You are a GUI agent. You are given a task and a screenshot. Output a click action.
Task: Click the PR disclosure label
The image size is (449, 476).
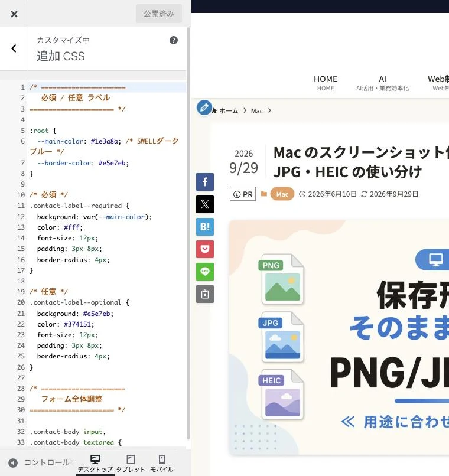pyautogui.click(x=243, y=194)
